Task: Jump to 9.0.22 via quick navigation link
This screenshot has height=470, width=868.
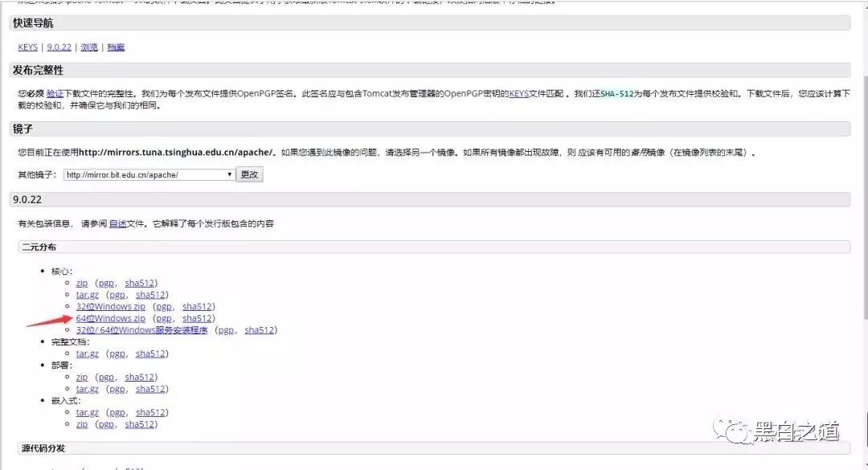Action: (x=59, y=47)
